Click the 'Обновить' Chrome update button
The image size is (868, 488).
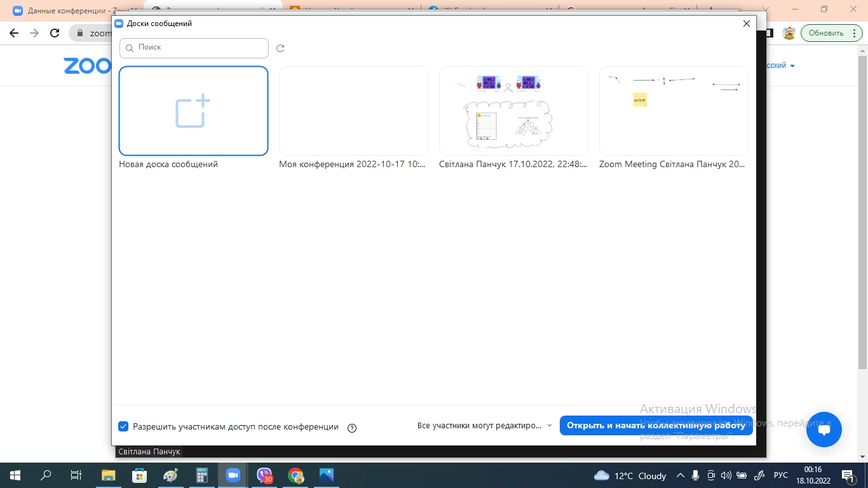point(826,33)
